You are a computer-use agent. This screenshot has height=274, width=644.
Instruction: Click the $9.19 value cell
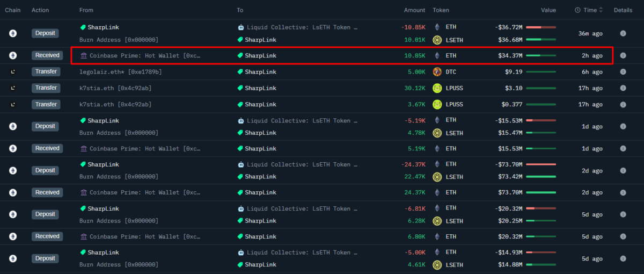(513, 72)
